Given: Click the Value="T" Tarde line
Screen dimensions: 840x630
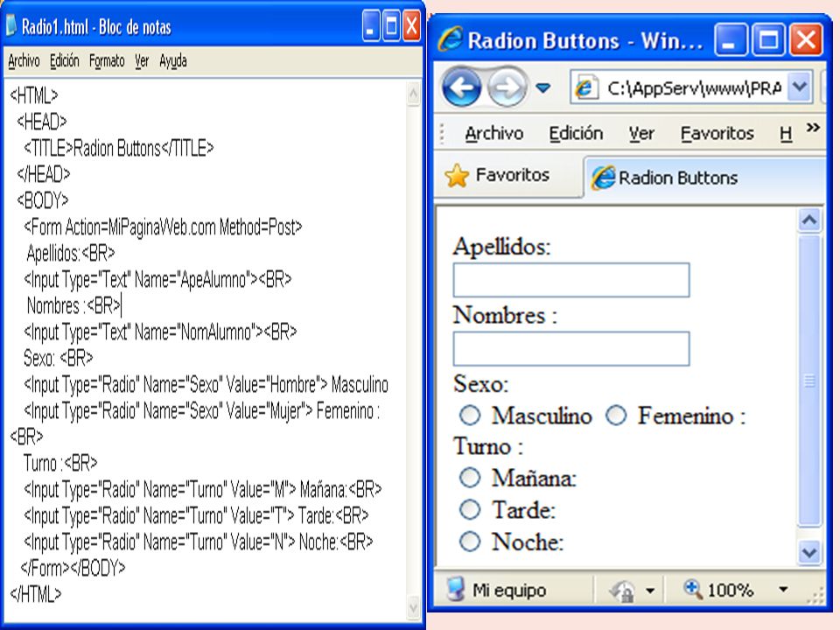Looking at the screenshot, I should point(197,515).
